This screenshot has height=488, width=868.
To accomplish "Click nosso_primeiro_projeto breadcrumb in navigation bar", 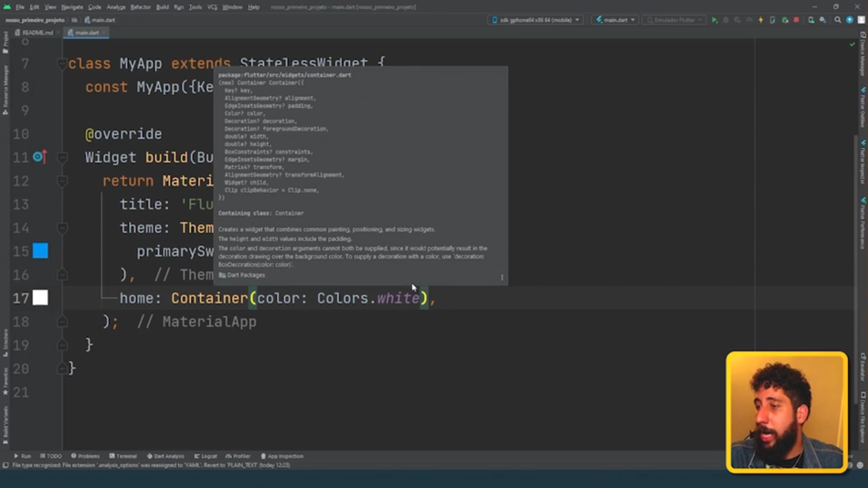I will [x=35, y=20].
